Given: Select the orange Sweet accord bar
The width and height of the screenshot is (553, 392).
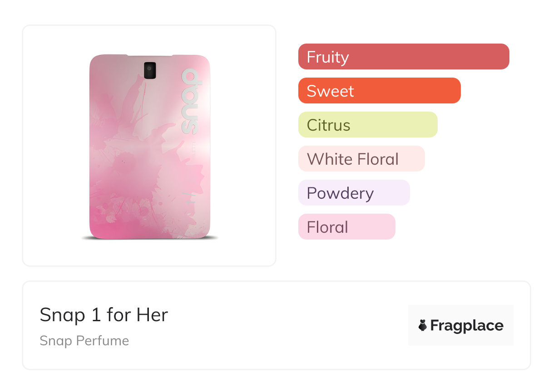Looking at the screenshot, I should (379, 91).
